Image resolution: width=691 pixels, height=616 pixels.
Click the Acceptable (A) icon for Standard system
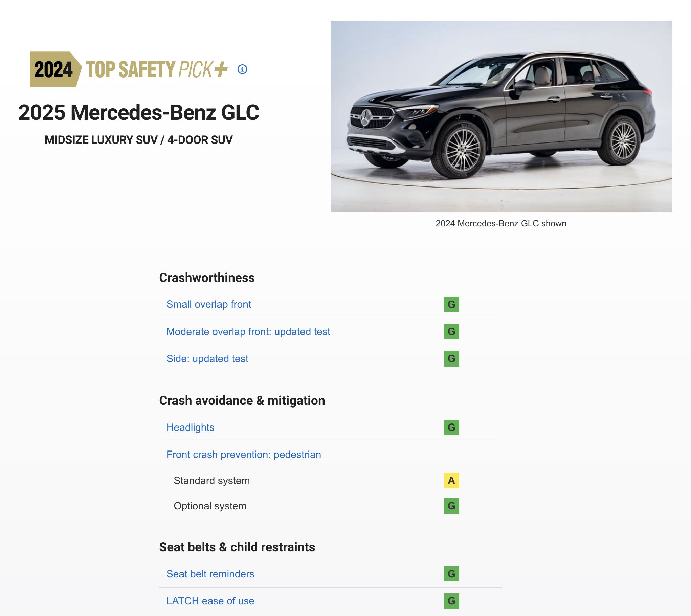(x=451, y=480)
